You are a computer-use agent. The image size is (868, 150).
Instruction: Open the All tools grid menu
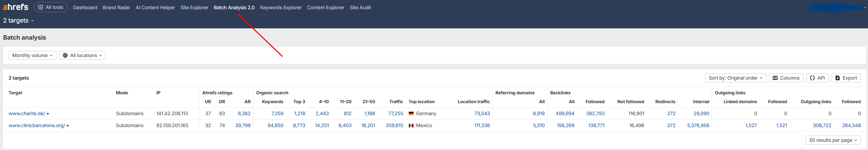tap(51, 7)
